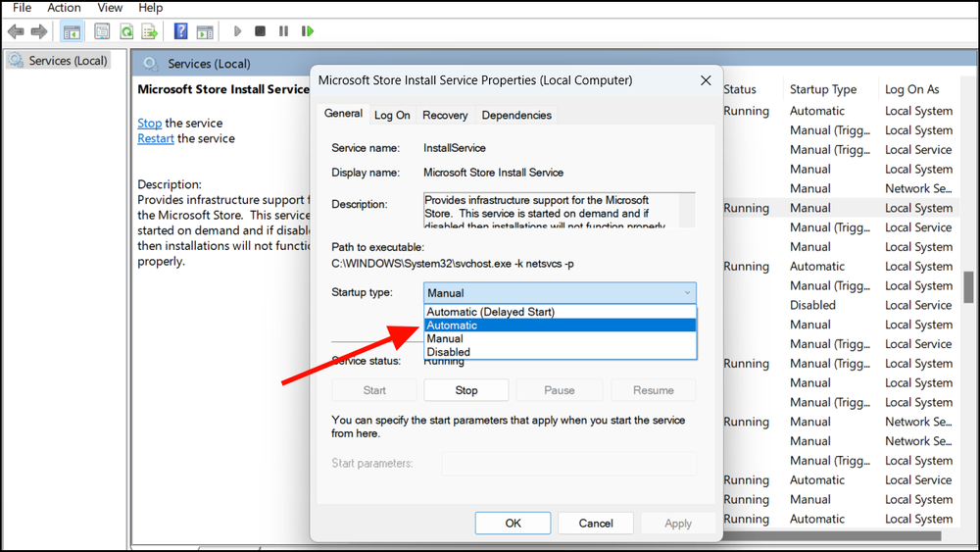Dismiss the dialog with Cancel
Image resolution: width=980 pixels, height=552 pixels.
click(596, 524)
